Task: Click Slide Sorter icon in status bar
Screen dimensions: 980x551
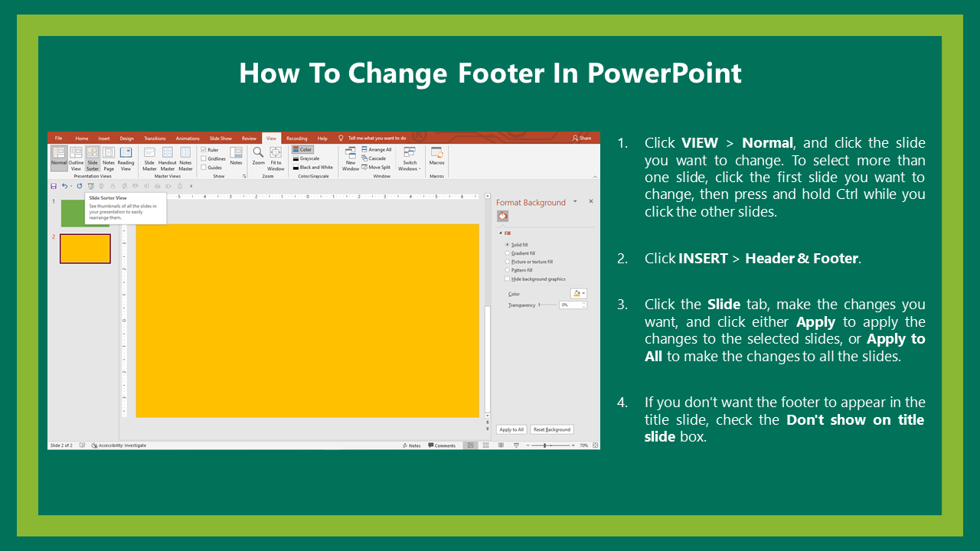Action: tap(486, 445)
